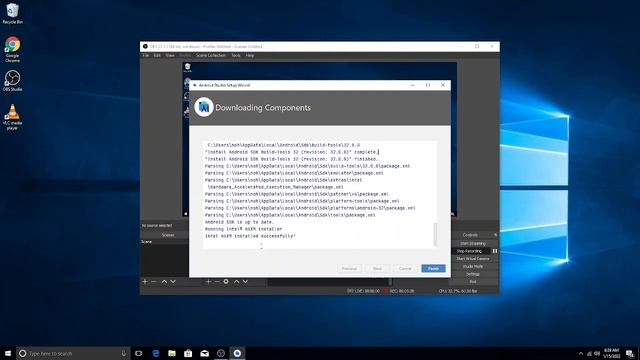This screenshot has width=640, height=360.
Task: Enable Studio Mode in OBS Controls
Action: pos(473,267)
